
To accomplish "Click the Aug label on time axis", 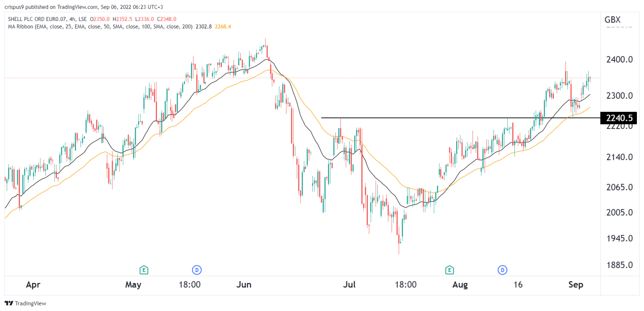I will [460, 285].
